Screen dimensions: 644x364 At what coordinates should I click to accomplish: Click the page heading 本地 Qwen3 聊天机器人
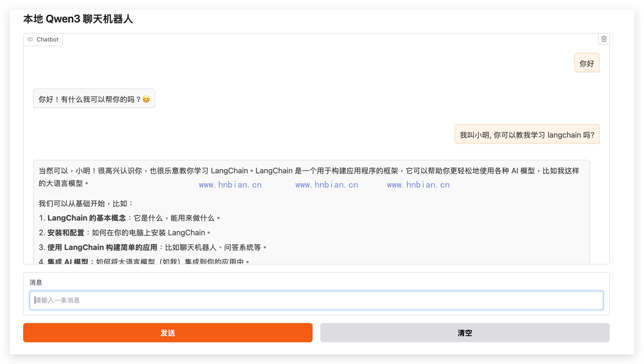pyautogui.click(x=78, y=19)
